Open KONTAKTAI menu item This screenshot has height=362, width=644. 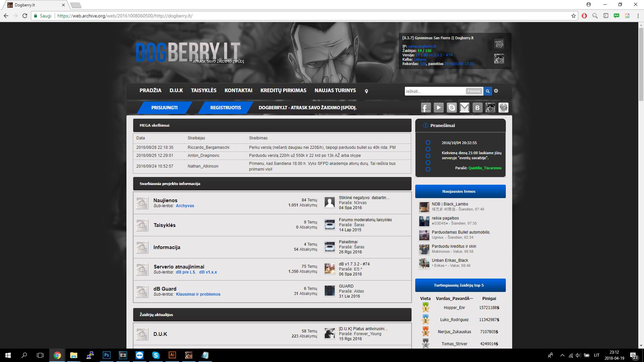pos(238,90)
